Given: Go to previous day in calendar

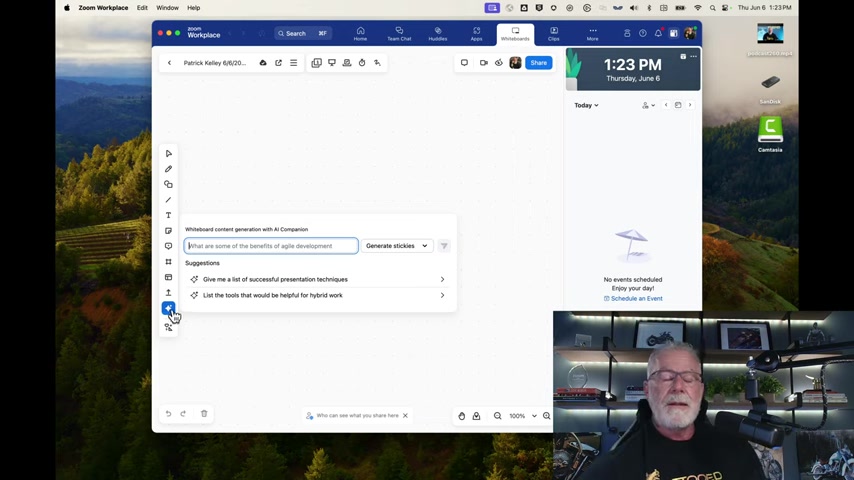Looking at the screenshot, I should [666, 105].
